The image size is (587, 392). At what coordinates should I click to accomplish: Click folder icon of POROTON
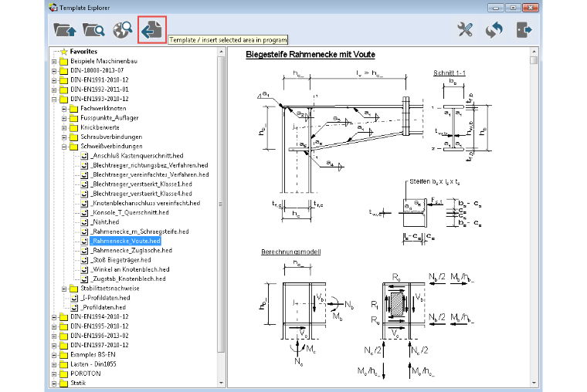click(64, 373)
